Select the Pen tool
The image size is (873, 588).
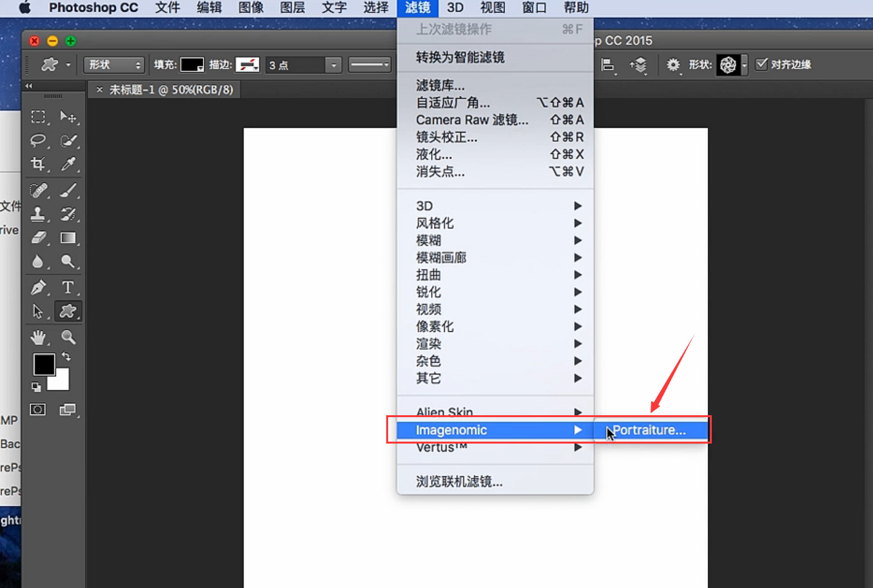[x=38, y=288]
